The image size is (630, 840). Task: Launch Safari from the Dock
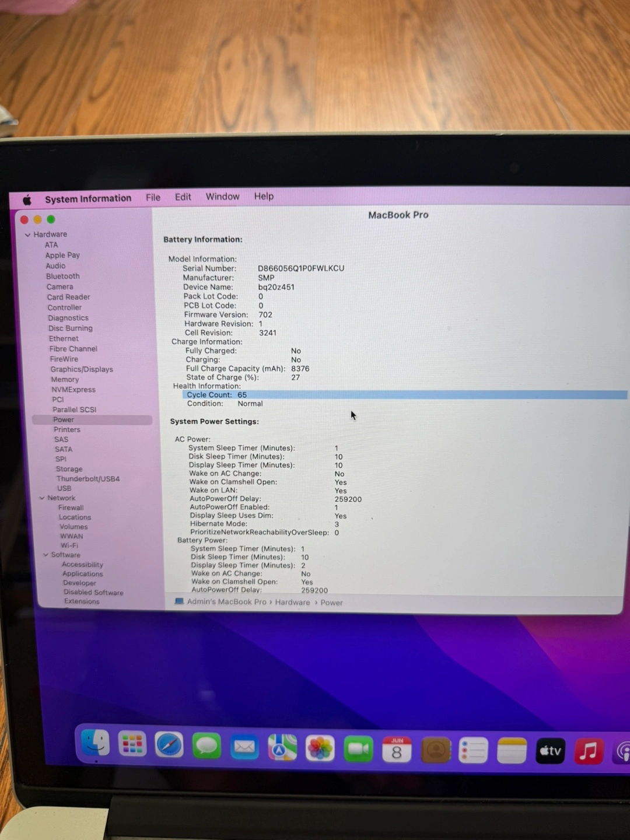169,745
